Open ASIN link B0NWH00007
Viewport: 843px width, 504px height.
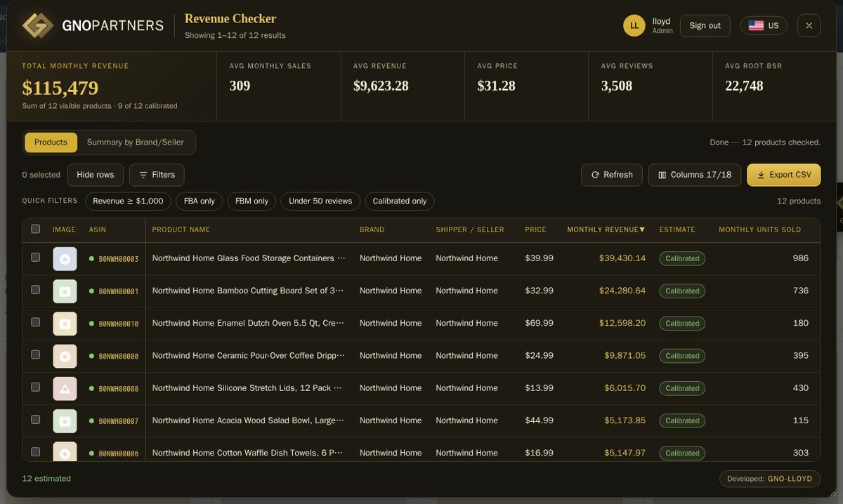point(118,420)
